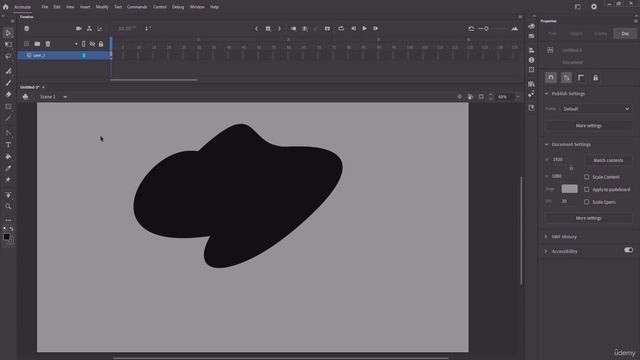Select the Layer_1 row in timeline
Screen dimensions: 640x360
tap(63, 55)
